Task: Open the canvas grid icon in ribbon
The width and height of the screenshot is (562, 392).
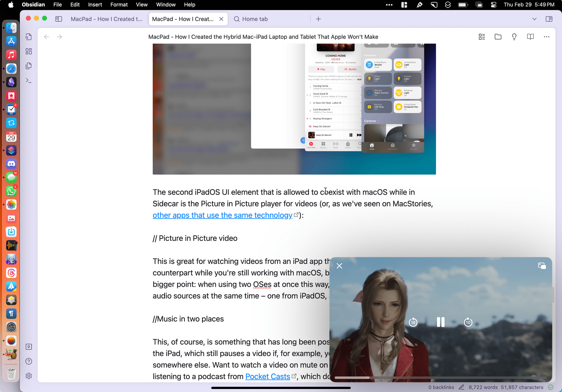Action: (29, 51)
